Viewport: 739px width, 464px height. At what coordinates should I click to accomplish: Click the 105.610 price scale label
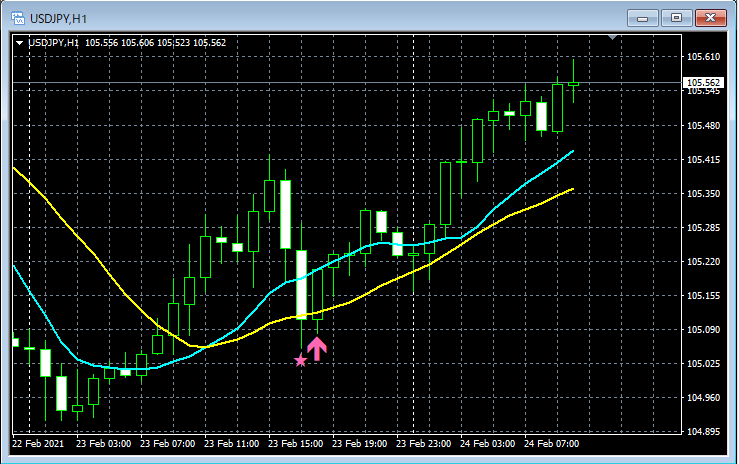[704, 57]
